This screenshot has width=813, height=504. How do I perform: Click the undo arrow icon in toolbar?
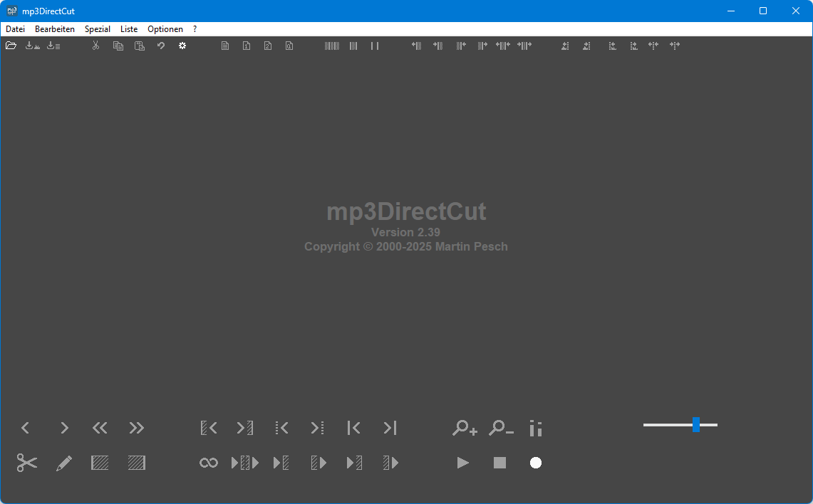click(x=161, y=46)
